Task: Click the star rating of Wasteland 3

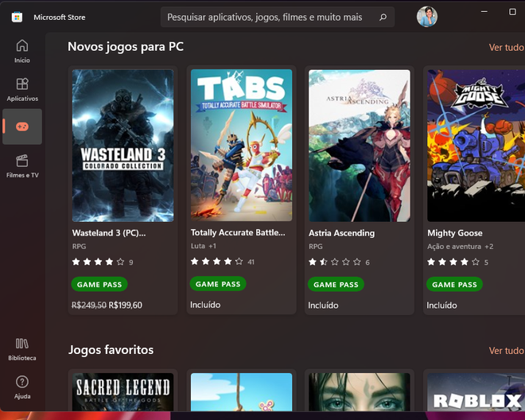Action: pyautogui.click(x=98, y=262)
